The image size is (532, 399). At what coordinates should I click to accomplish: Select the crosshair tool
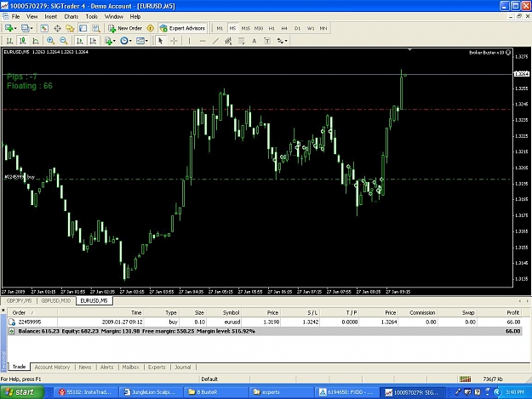coord(174,41)
